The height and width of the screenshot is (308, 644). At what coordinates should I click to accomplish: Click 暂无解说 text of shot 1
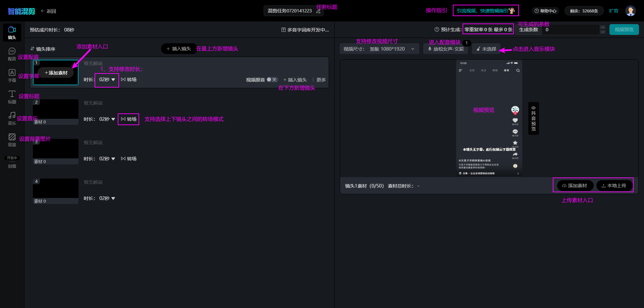tap(93, 63)
